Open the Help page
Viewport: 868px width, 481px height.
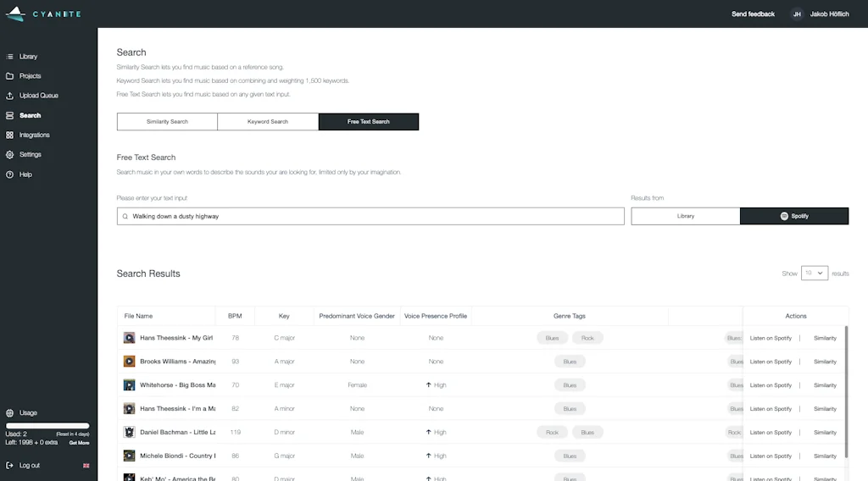[x=25, y=174]
